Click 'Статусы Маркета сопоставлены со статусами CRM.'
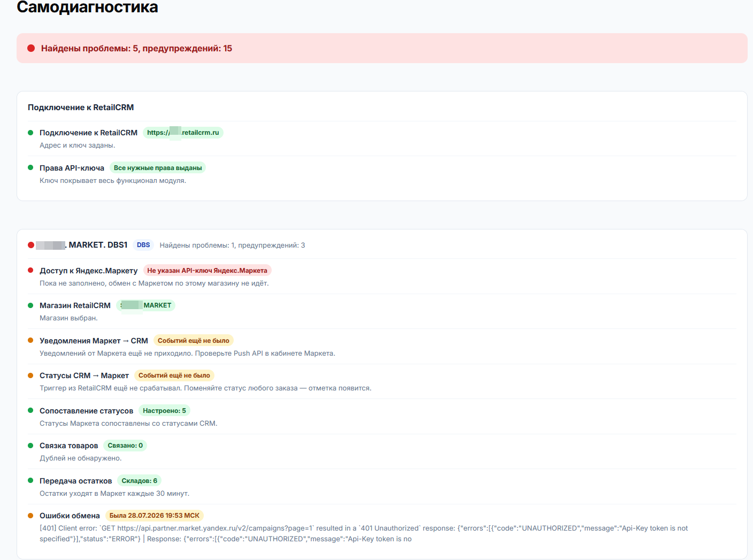Viewport: 753px width, 560px height. click(x=128, y=424)
